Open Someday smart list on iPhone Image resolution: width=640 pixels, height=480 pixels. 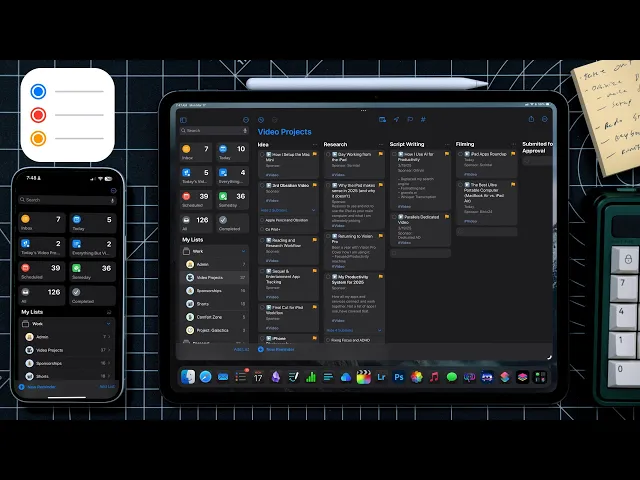coord(93,272)
